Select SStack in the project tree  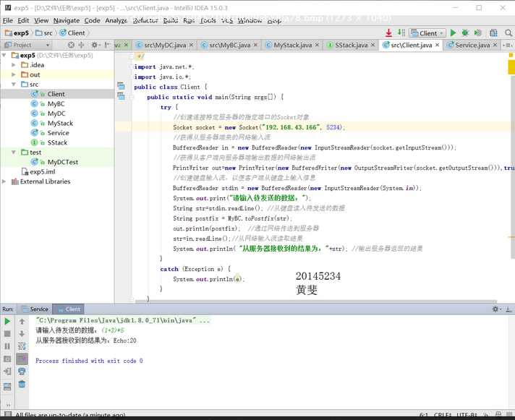coord(57,142)
